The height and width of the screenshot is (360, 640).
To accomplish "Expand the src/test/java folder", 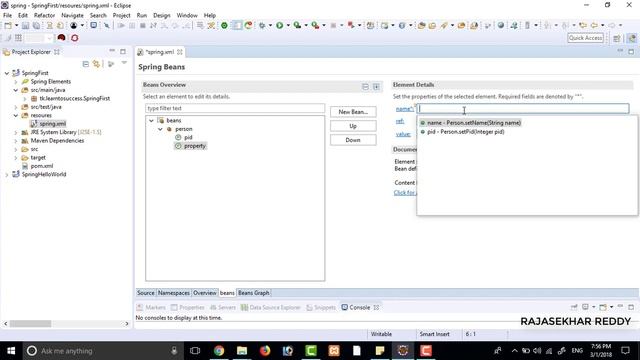I will (16, 107).
